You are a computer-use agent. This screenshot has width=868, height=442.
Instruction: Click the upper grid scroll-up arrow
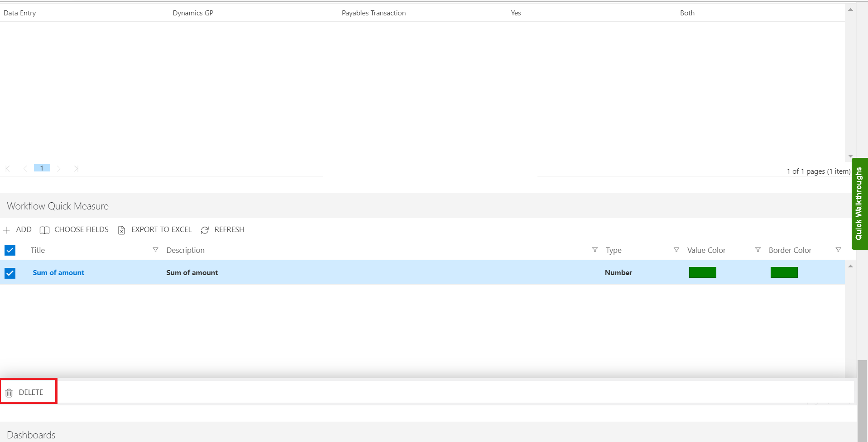pyautogui.click(x=850, y=10)
